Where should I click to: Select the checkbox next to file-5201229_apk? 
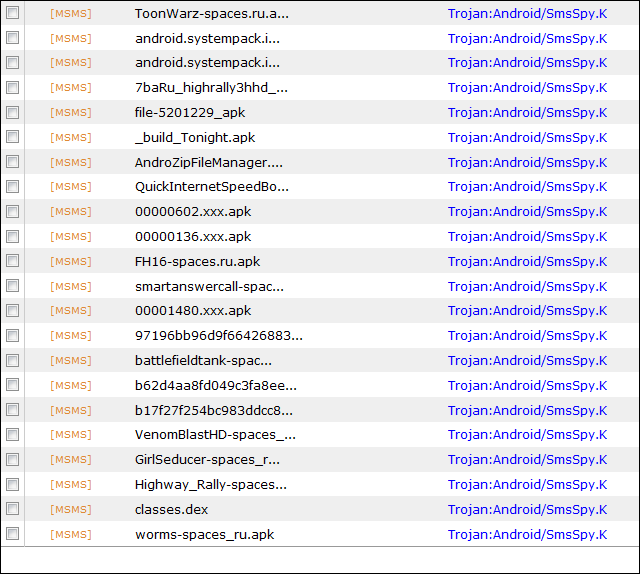click(x=13, y=113)
